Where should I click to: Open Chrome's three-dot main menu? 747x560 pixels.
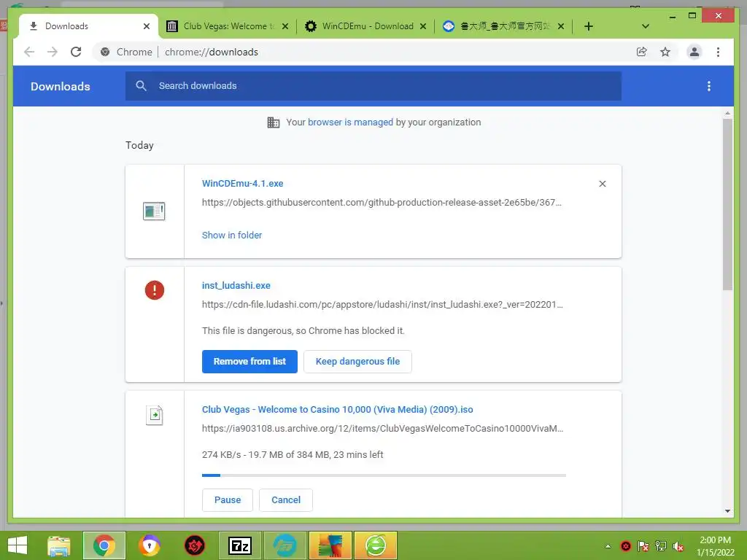(718, 52)
